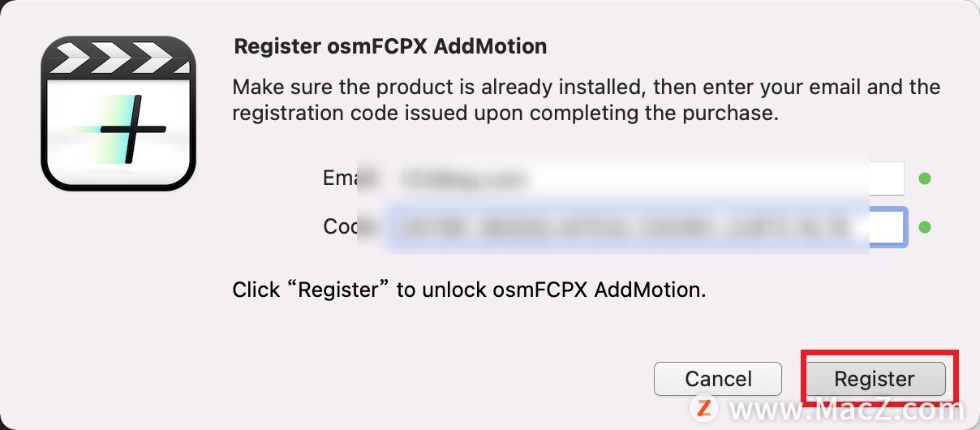This screenshot has height=430, width=980.
Task: Select the blurred registration code text
Action: click(x=623, y=227)
